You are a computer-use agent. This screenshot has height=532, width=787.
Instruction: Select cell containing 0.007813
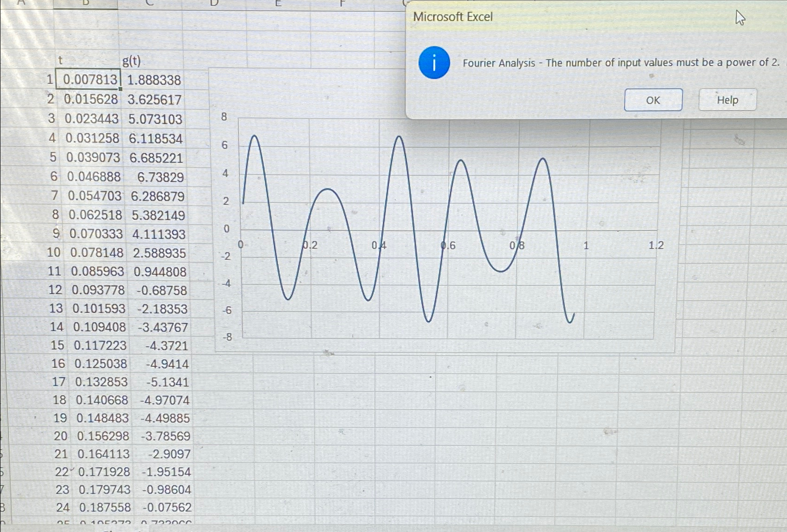pos(89,79)
